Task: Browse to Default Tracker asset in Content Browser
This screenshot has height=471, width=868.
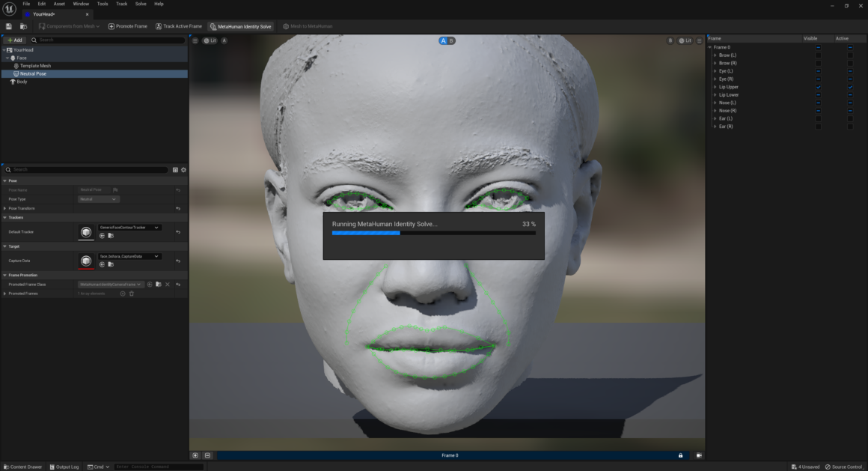Action: click(x=111, y=235)
